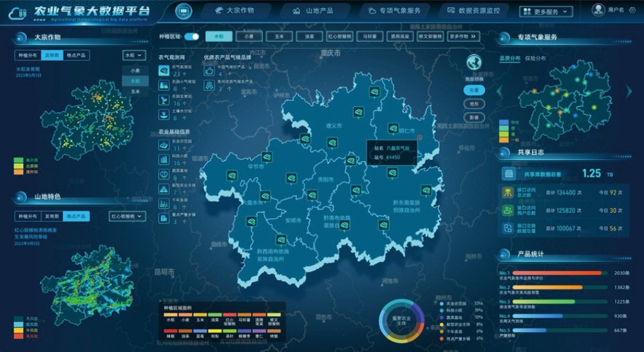Click the No.1 product statistics bar
Image resolution: width=644 pixels, height=352 pixels.
560,273
